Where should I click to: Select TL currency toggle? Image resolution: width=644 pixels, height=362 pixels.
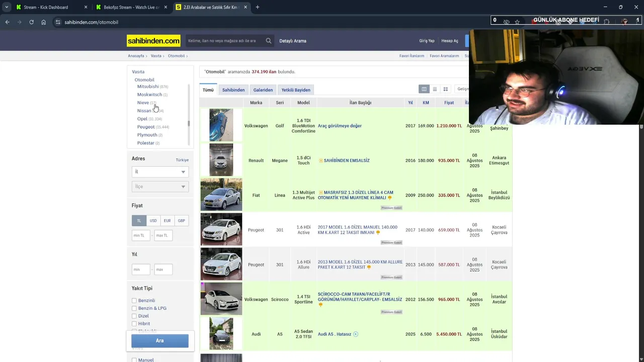click(x=139, y=221)
